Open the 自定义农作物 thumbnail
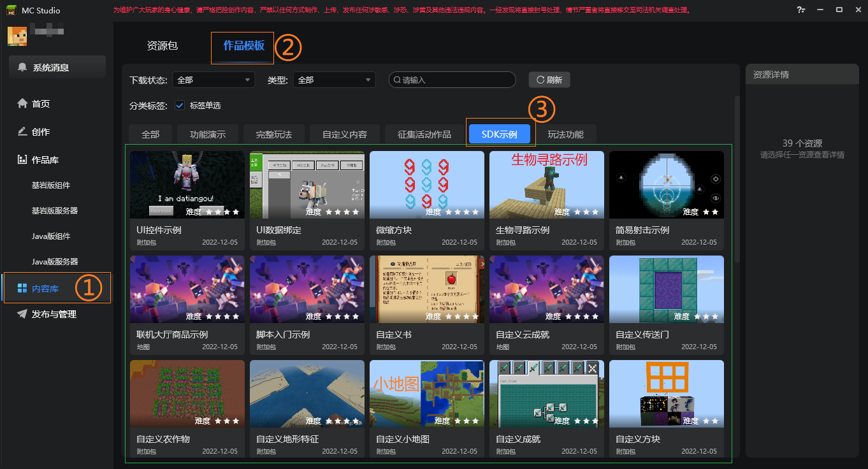Image resolution: width=868 pixels, height=469 pixels. pos(187,394)
